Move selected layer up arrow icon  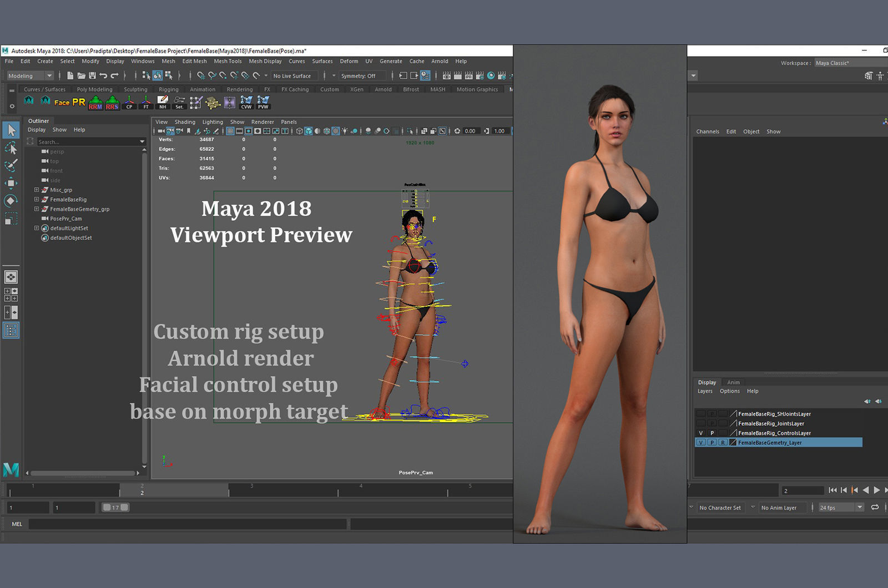(x=867, y=401)
